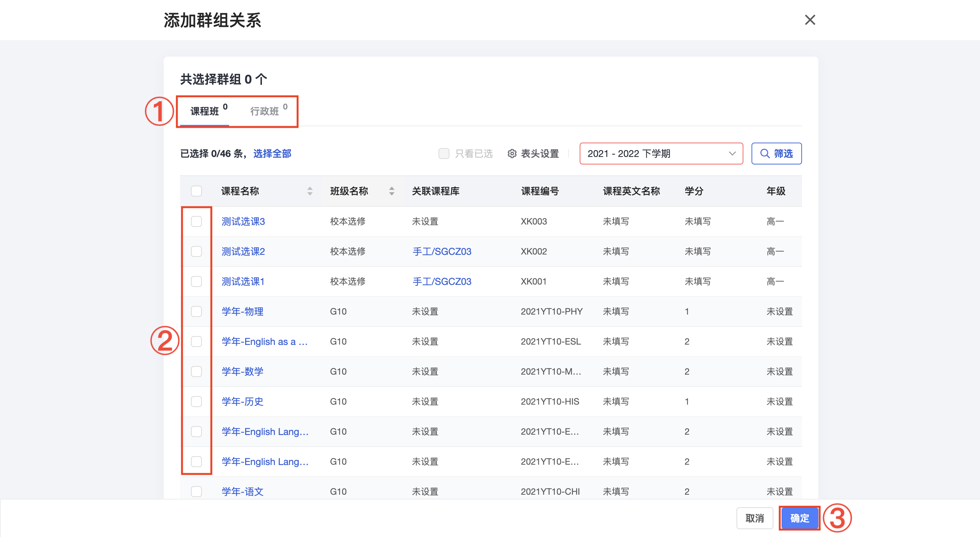Check the 测试选课1 row checkbox
Screen dimensions: 980x537
point(196,281)
